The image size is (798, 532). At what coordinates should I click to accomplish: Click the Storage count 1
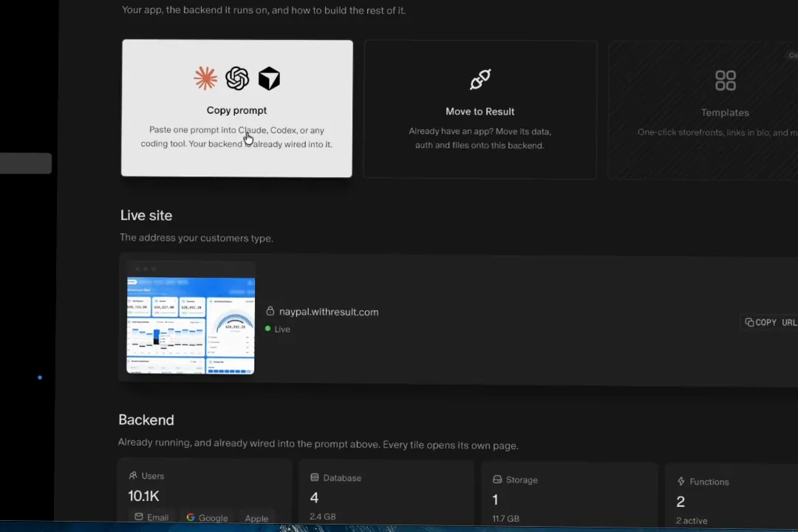tap(495, 500)
